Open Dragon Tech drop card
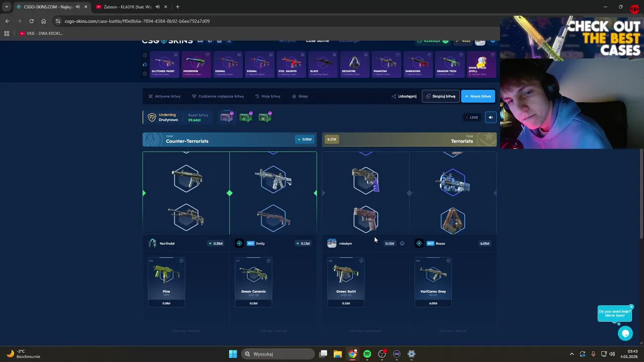The image size is (644, 362). click(449, 64)
